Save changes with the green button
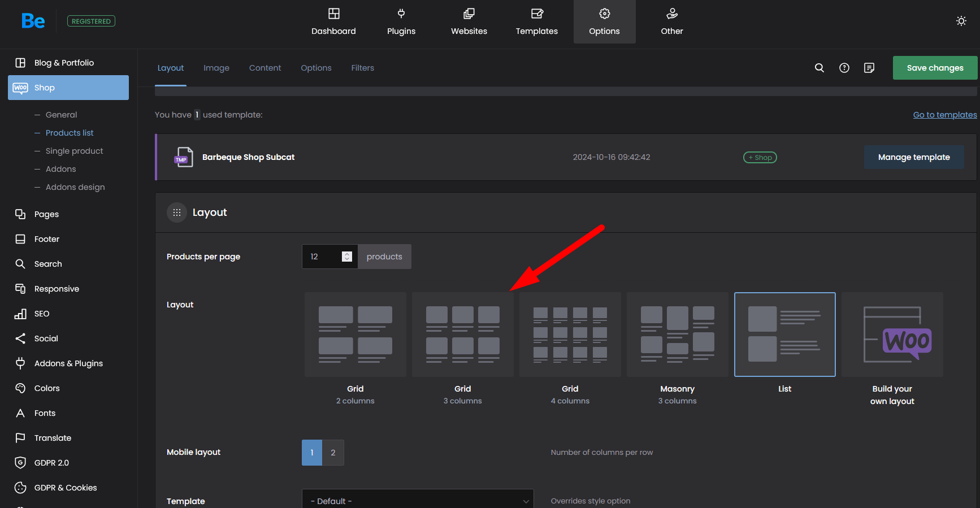Viewport: 980px width, 508px height. 935,68
